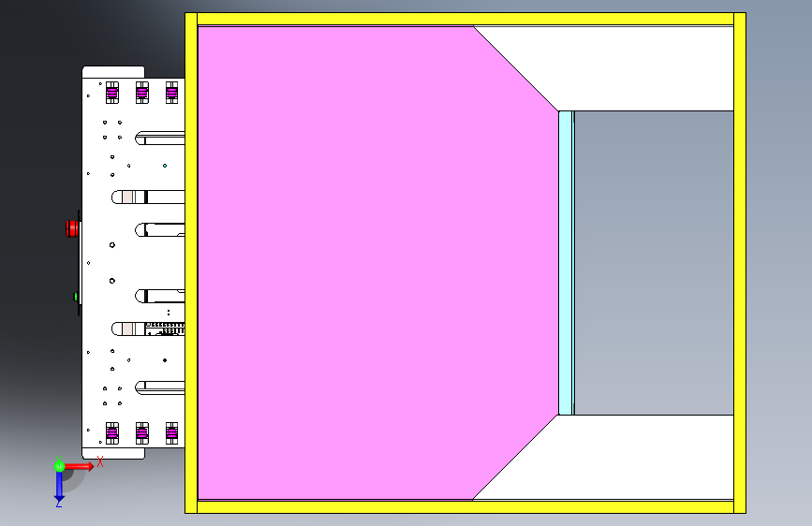Select the bottom yellow frame bar

pyautogui.click(x=465, y=507)
